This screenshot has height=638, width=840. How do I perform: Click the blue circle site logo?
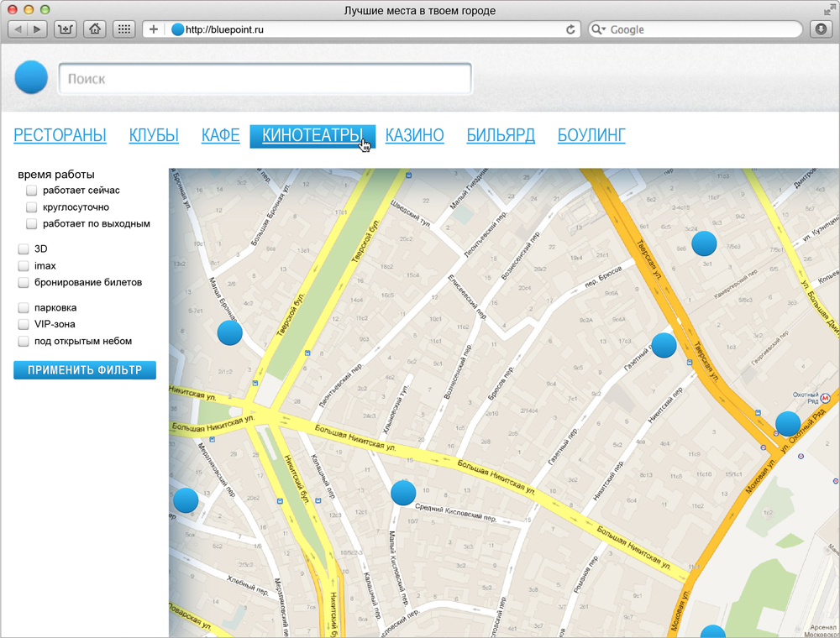[31, 78]
